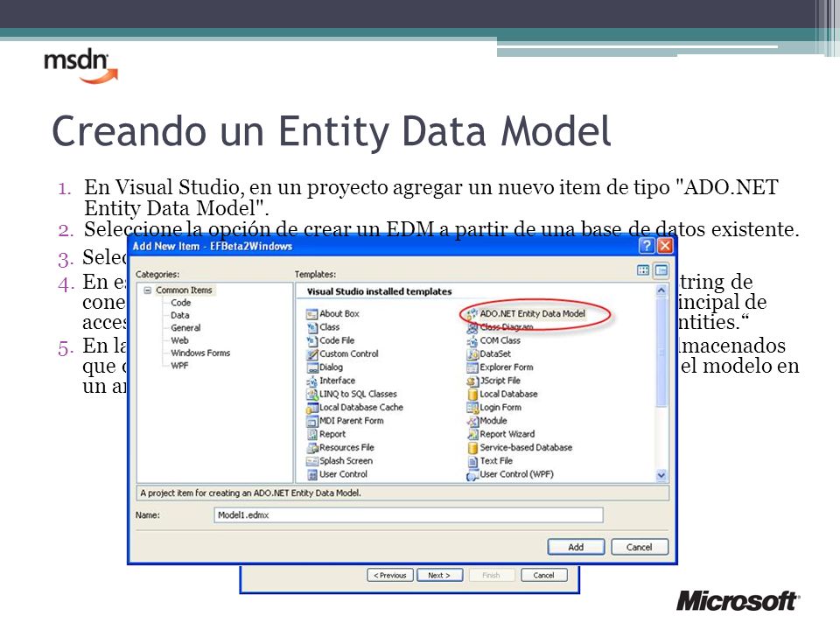Select the Windows Forms category
The image size is (840, 630).
(200, 353)
